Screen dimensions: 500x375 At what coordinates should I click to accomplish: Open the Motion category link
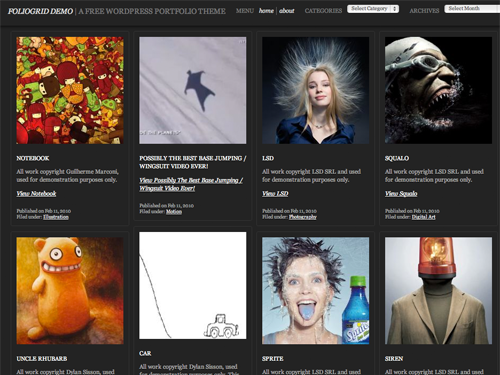pyautogui.click(x=174, y=212)
